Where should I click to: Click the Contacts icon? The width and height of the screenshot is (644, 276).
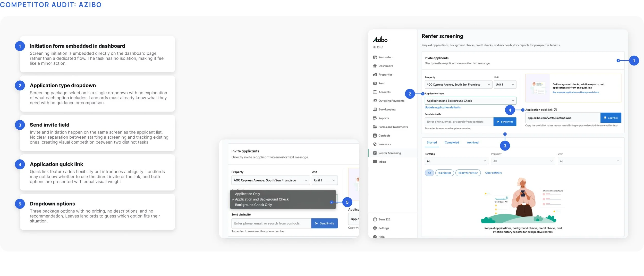tap(375, 136)
